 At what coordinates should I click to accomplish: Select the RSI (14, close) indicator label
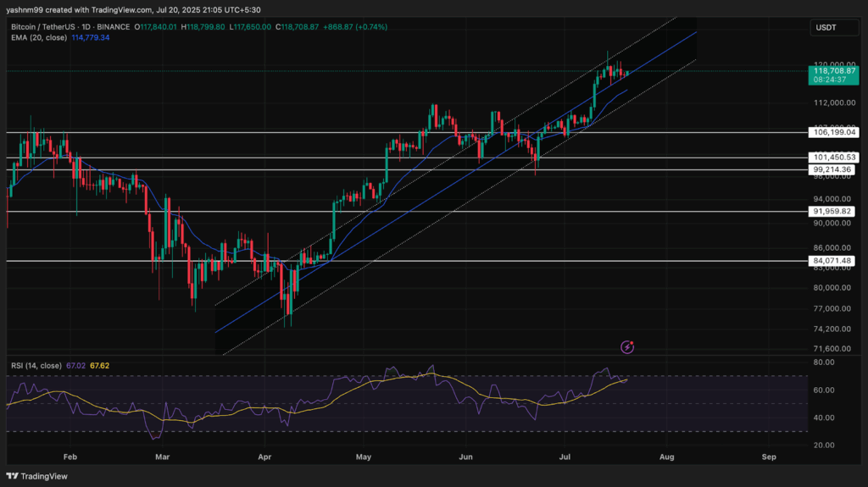tap(36, 366)
